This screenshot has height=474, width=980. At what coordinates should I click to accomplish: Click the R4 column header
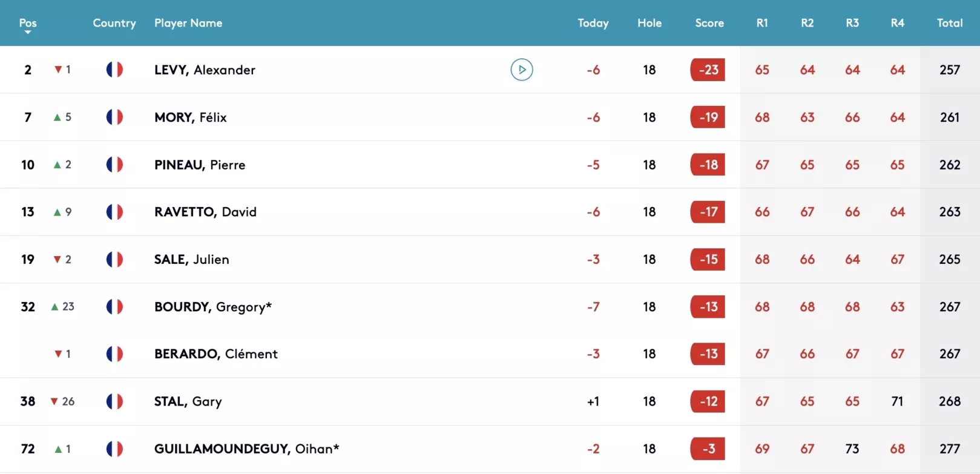click(898, 23)
